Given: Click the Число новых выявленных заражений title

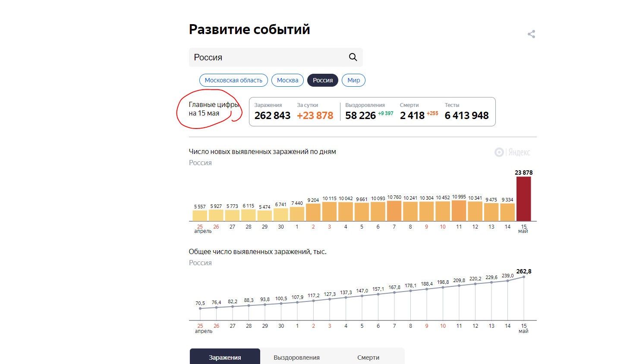Looking at the screenshot, I should 262,151.
